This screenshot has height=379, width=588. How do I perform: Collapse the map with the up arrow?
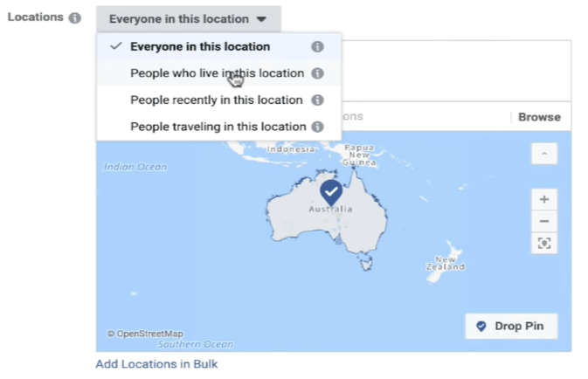(x=544, y=154)
